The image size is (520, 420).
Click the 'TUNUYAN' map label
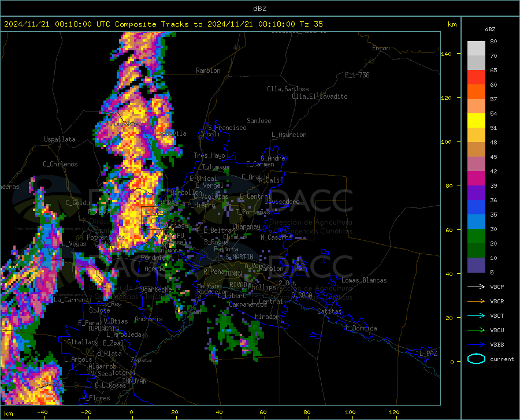pyautogui.click(x=134, y=381)
